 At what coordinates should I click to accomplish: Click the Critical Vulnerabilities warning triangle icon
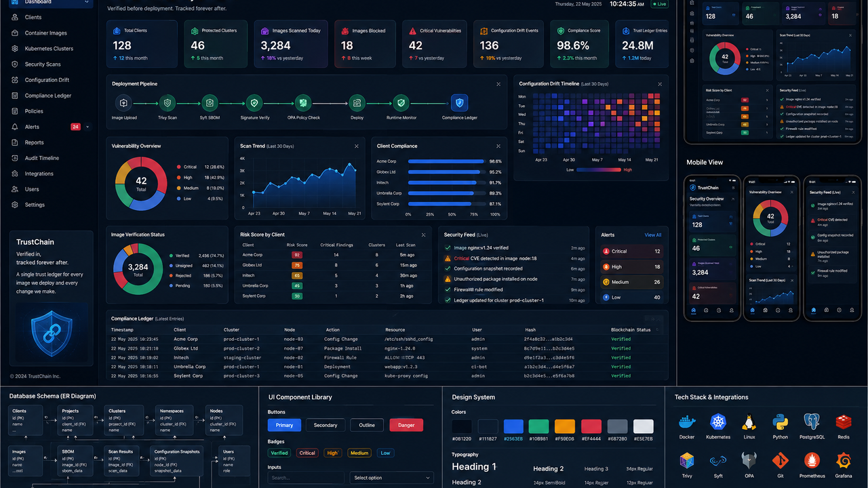click(x=412, y=30)
